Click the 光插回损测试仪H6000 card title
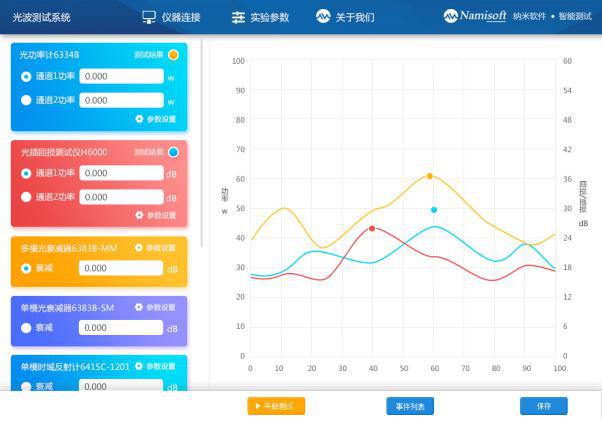This screenshot has height=421, width=602. 64,152
